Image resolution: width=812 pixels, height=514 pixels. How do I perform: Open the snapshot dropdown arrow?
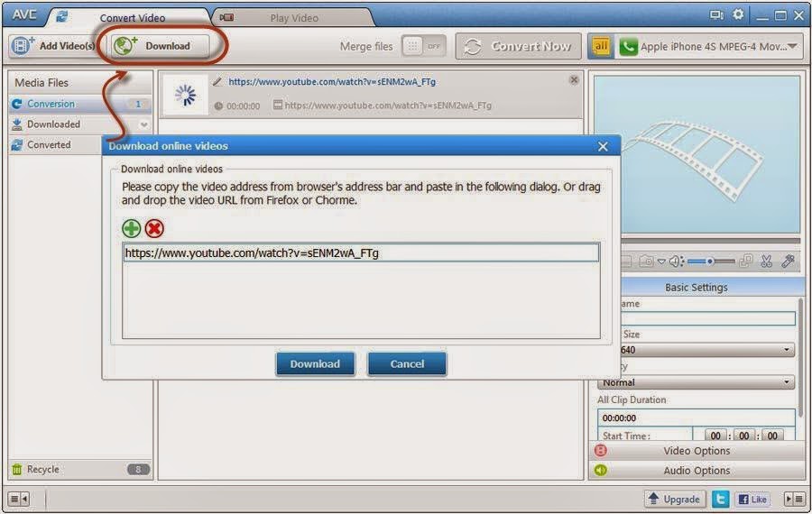661,262
